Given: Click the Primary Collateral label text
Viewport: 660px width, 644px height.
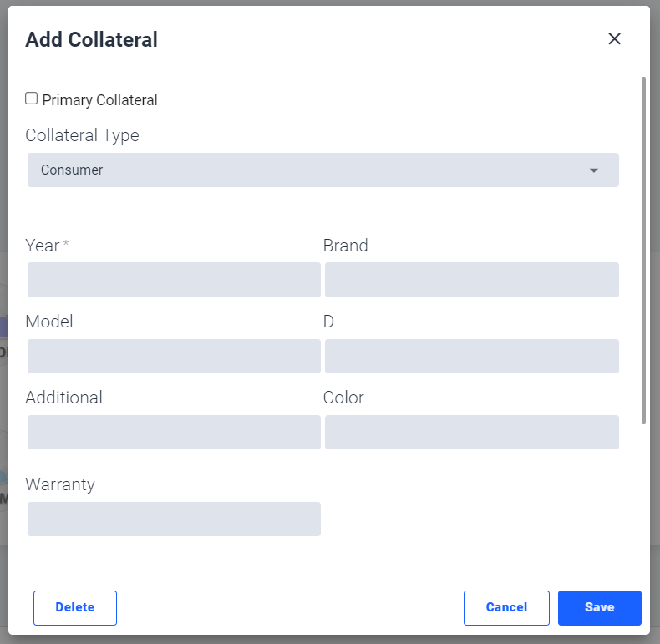Looking at the screenshot, I should point(99,100).
